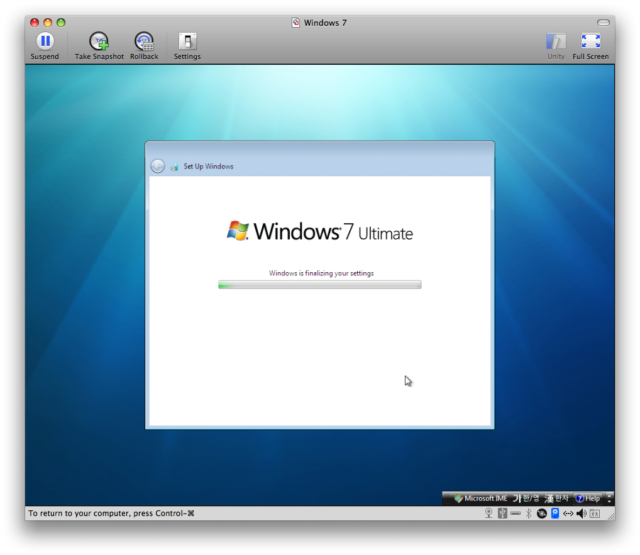Click the blue hard disk status icon
This screenshot has height=555, width=640.
click(x=555, y=513)
